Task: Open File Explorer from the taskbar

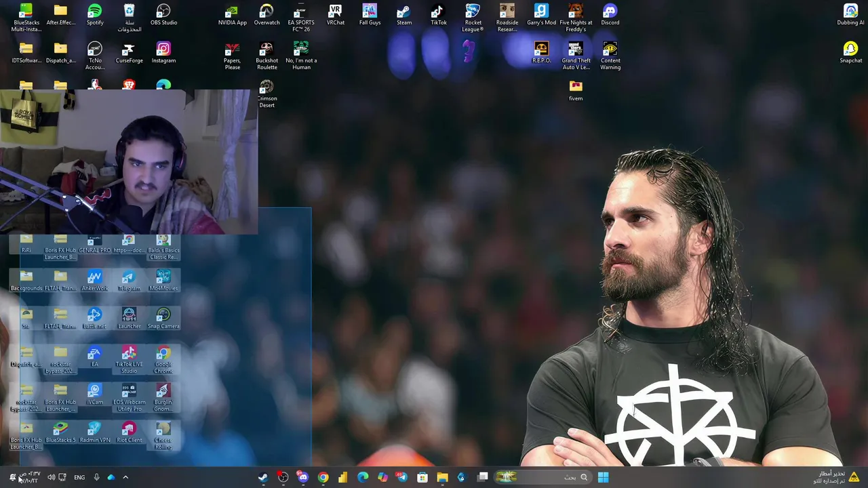Action: click(x=442, y=477)
